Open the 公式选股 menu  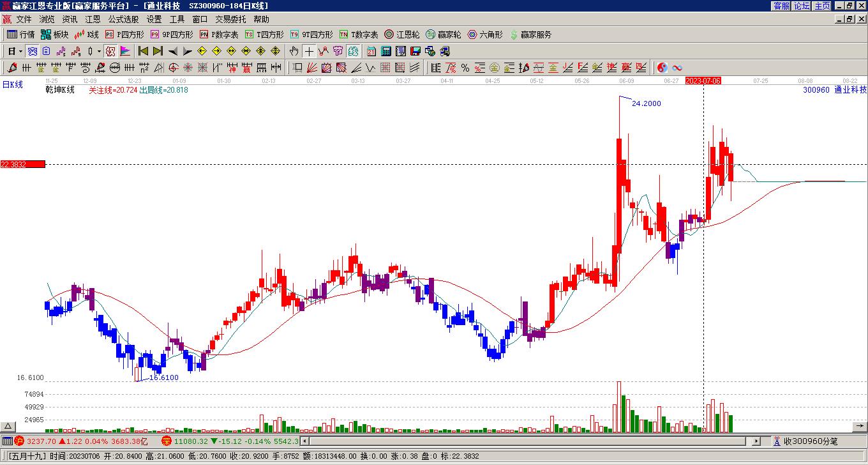[123, 19]
